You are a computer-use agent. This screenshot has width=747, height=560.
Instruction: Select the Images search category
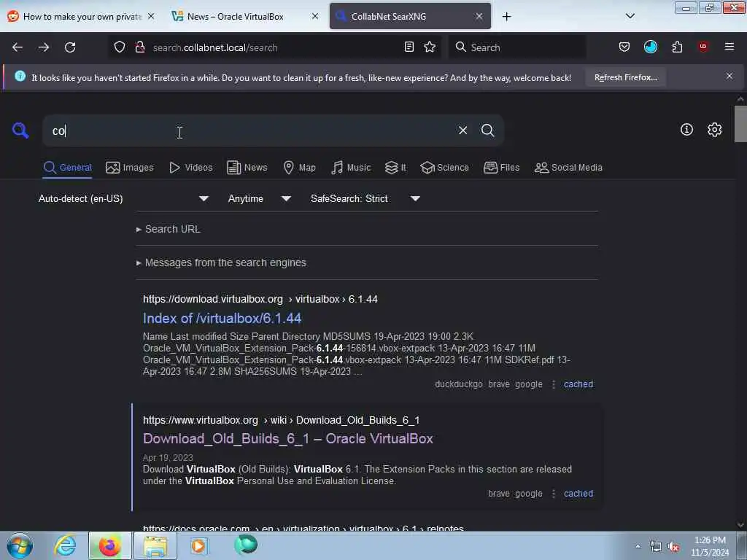pos(130,168)
